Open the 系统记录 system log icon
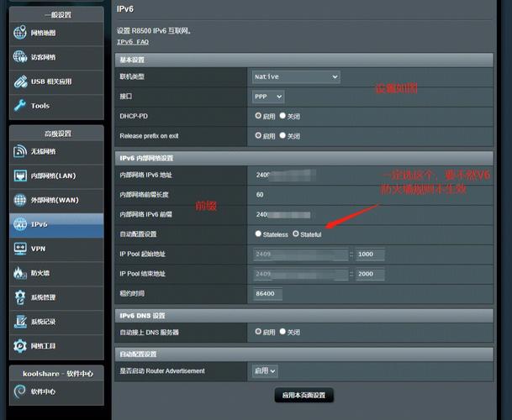 20,322
